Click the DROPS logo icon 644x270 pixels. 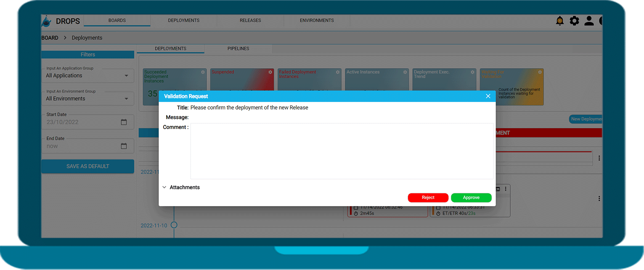coord(47,21)
